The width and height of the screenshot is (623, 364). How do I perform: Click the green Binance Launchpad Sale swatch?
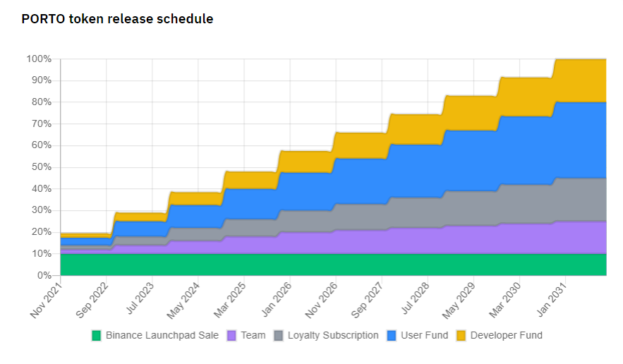click(96, 335)
